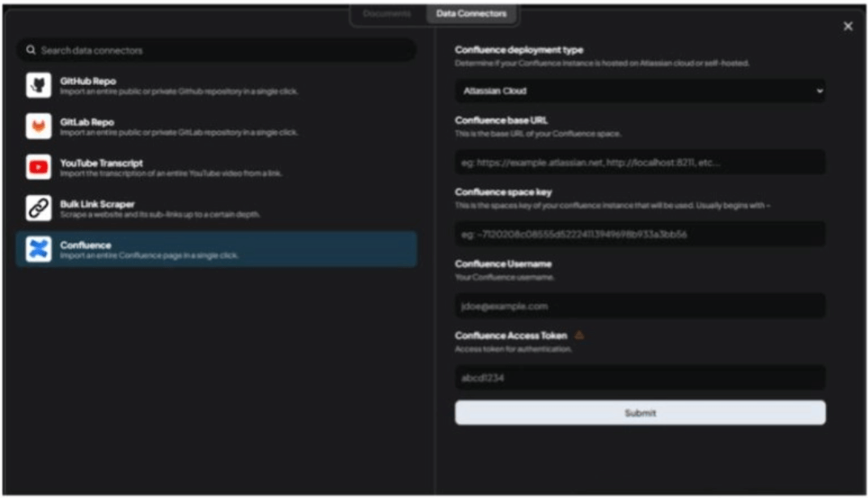
Task: Click 'Your Confluence username.' description
Action: coord(504,277)
